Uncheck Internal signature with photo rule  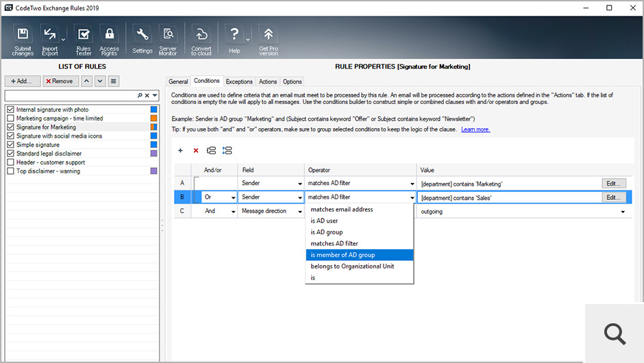(x=11, y=110)
